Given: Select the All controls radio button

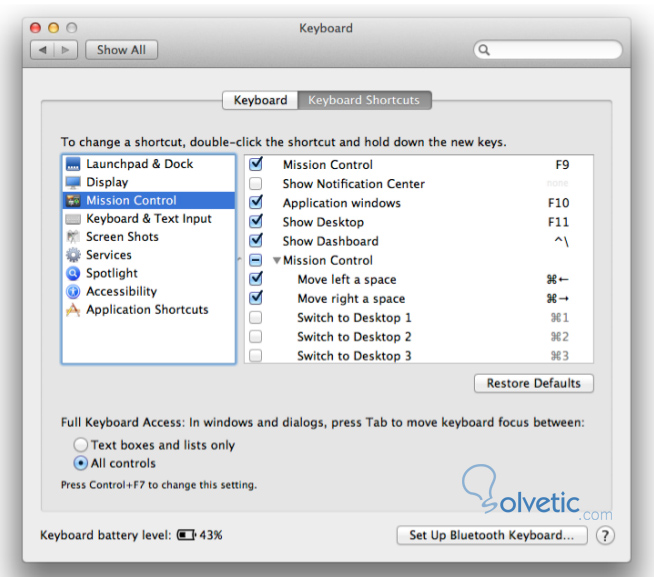Looking at the screenshot, I should [x=80, y=463].
